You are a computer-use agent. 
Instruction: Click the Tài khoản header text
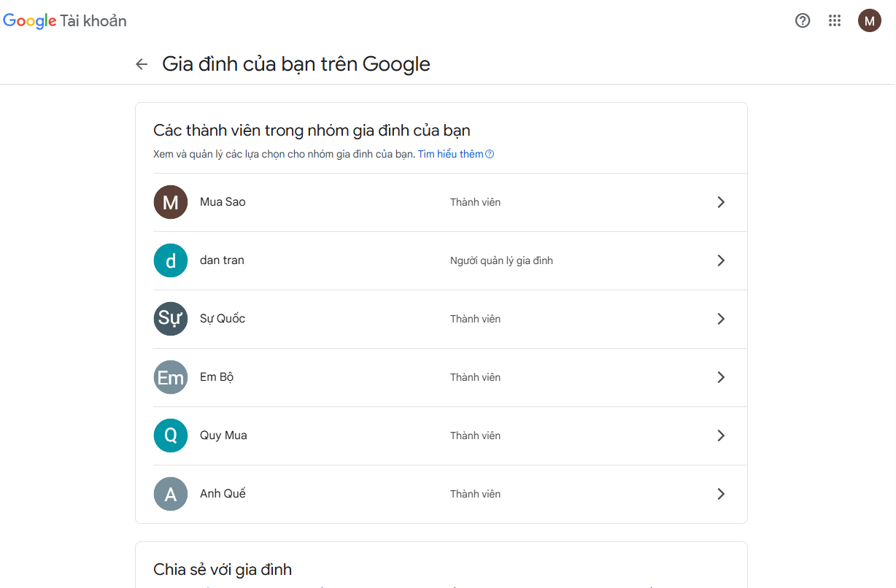tap(93, 21)
